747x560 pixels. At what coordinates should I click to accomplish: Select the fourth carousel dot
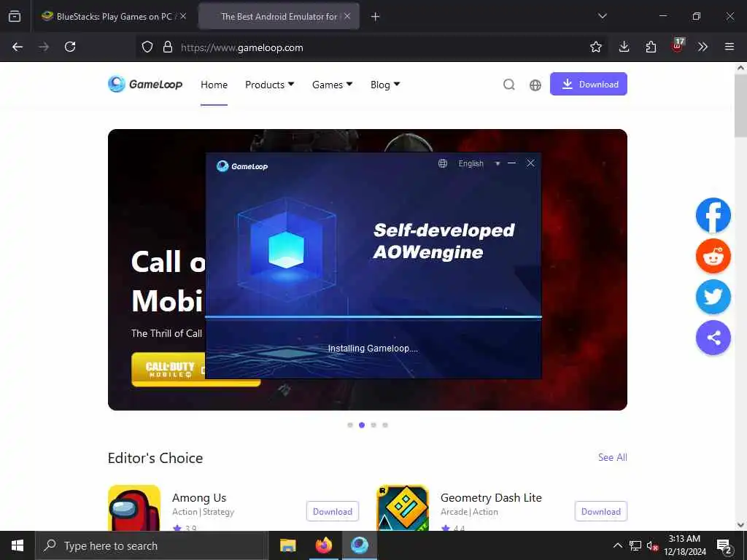click(x=385, y=425)
